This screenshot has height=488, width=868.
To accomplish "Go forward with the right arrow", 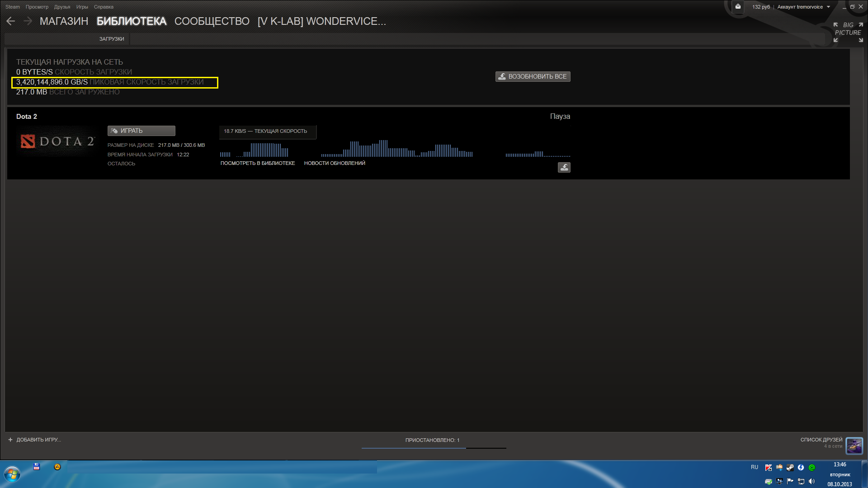I will click(28, 21).
